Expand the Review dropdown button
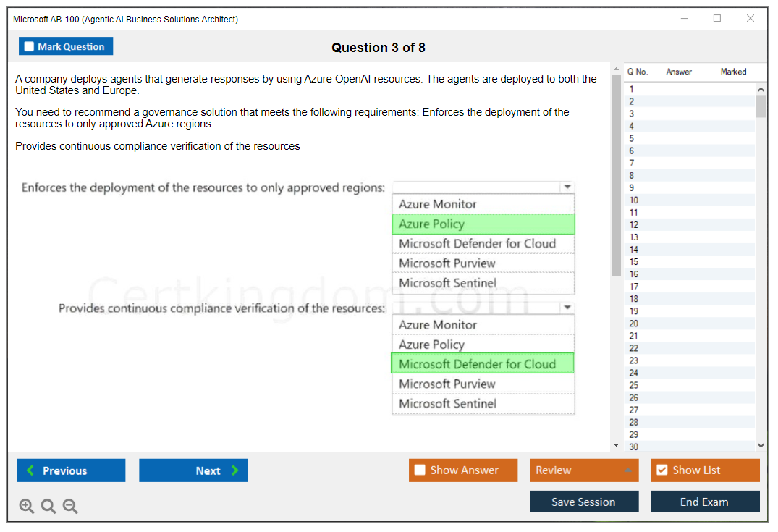778x532 pixels. click(x=628, y=470)
